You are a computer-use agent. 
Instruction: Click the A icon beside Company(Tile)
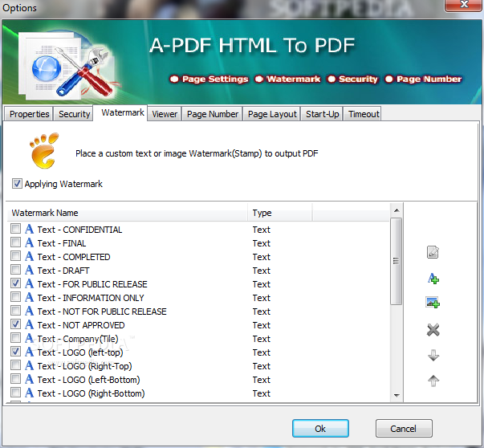click(30, 338)
